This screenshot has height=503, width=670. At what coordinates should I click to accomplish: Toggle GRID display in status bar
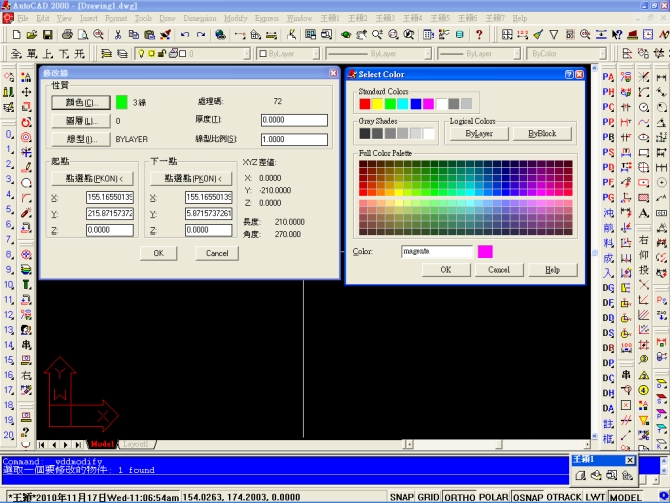(x=428, y=497)
